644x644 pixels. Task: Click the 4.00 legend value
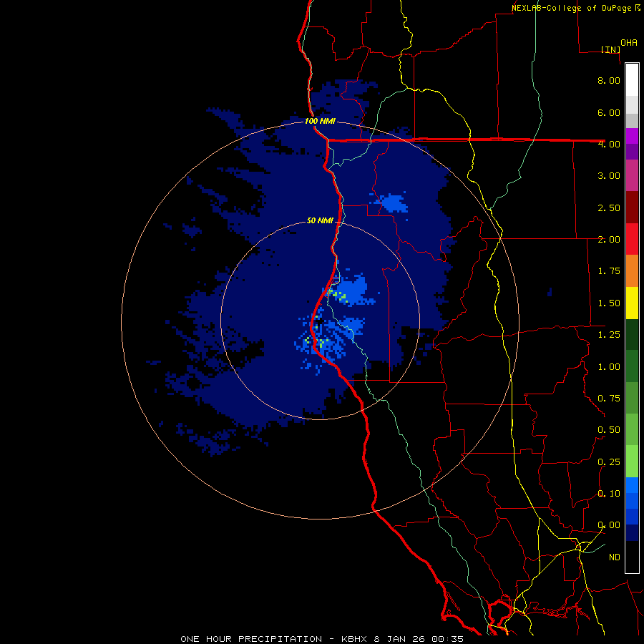coord(609,144)
